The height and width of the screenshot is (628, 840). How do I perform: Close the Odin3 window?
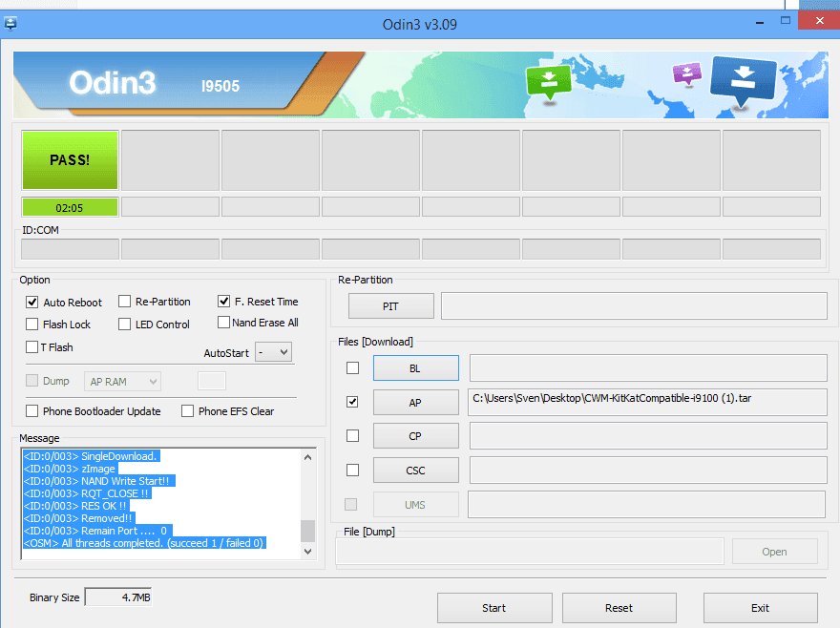click(x=820, y=20)
